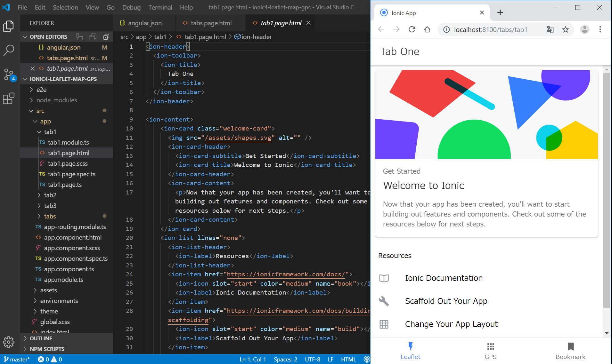Viewport: 612px width, 364px height.
Task: Click the page's vertical scrollbar
Action: coord(606,191)
